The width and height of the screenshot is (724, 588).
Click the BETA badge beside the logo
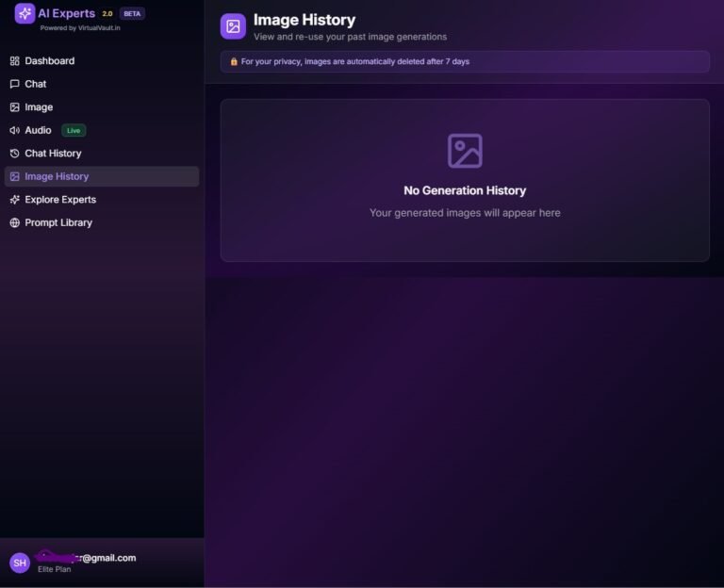tap(132, 14)
